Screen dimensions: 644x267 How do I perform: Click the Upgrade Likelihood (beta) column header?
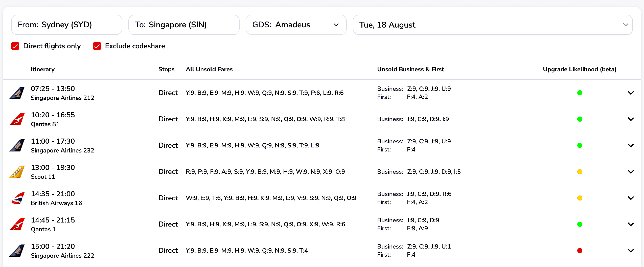580,69
